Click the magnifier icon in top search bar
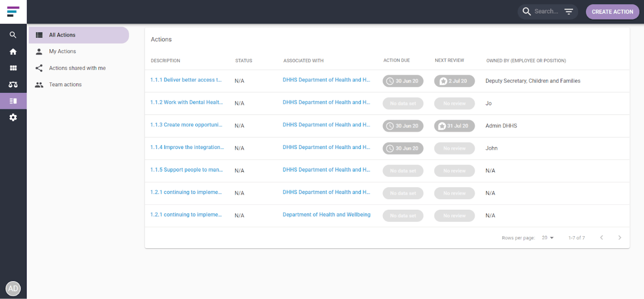This screenshot has height=299, width=644. point(527,12)
